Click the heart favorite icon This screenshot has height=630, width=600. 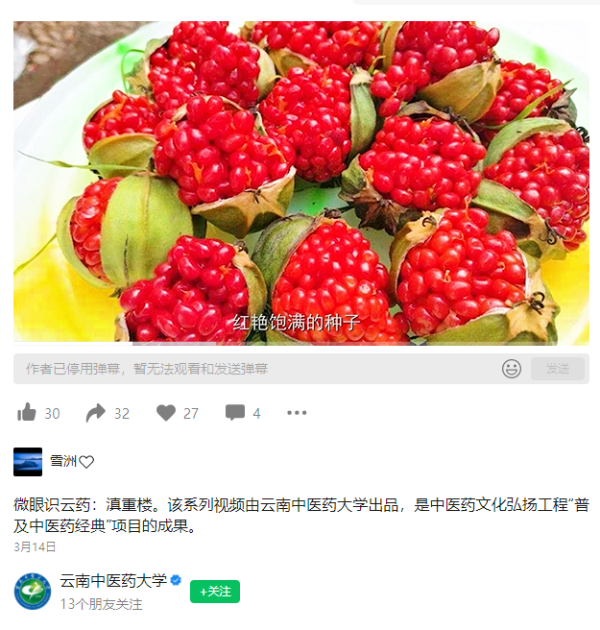[166, 413]
